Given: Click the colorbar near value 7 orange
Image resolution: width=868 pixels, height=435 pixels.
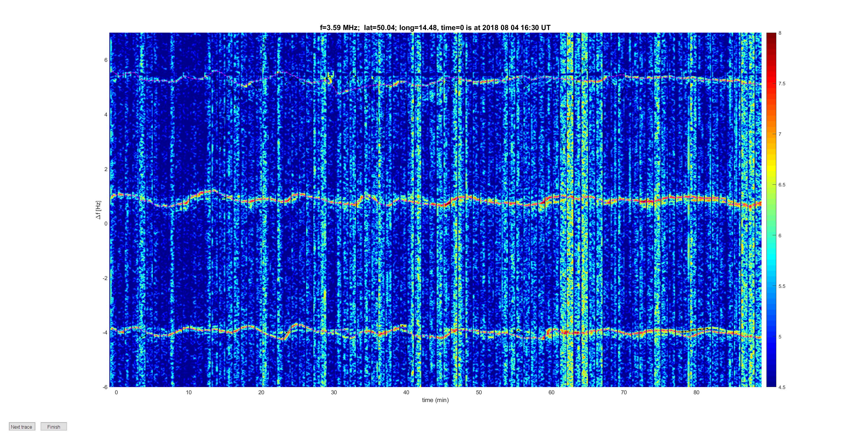Looking at the screenshot, I should pos(771,134).
